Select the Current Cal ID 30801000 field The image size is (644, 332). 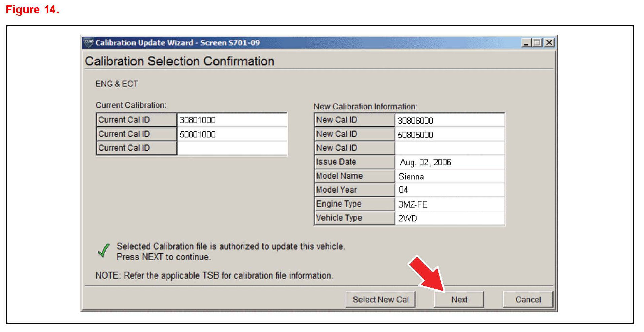pos(231,120)
